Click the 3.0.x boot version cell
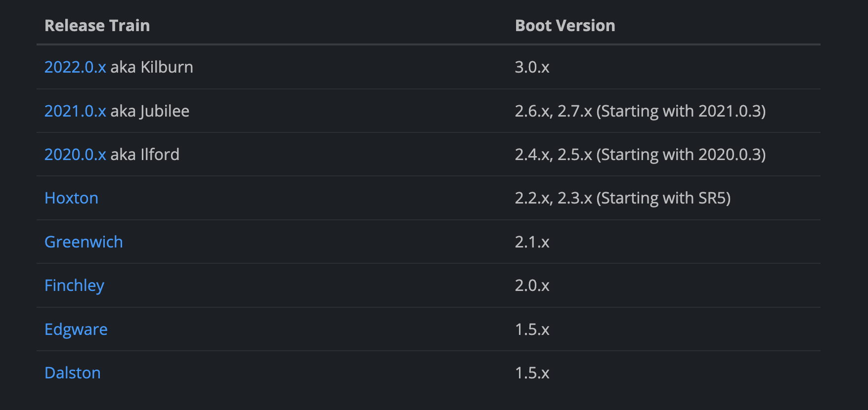Image resolution: width=868 pixels, height=410 pixels. (x=532, y=67)
